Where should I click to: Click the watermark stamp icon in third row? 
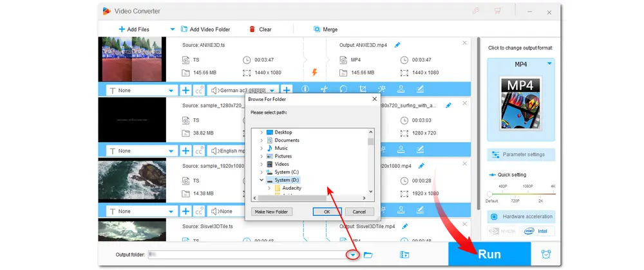pyautogui.click(x=400, y=211)
